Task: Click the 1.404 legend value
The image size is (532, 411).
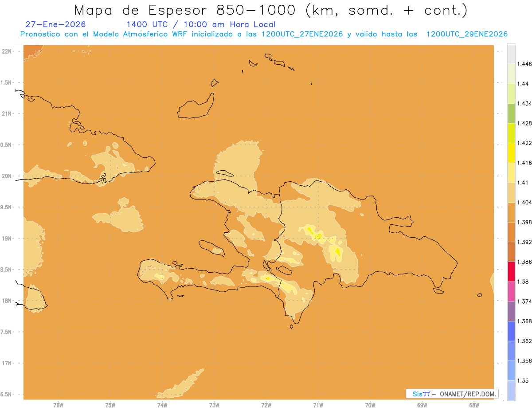Action: click(x=524, y=203)
